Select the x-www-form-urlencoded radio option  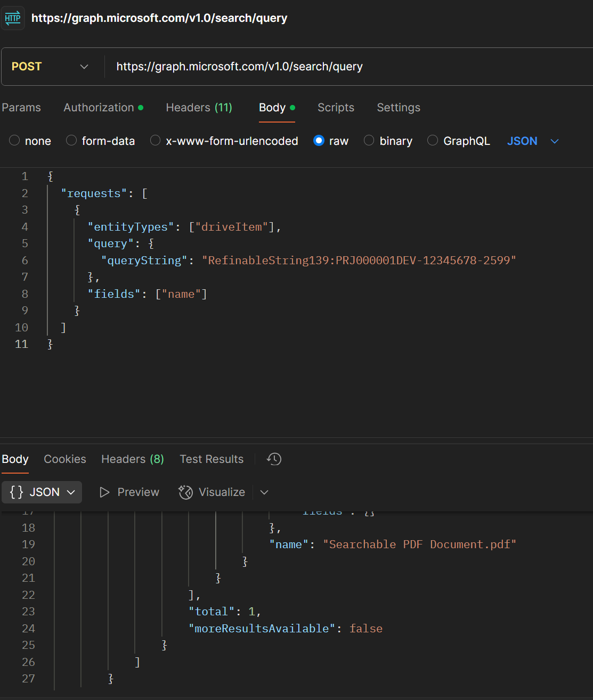tap(155, 141)
